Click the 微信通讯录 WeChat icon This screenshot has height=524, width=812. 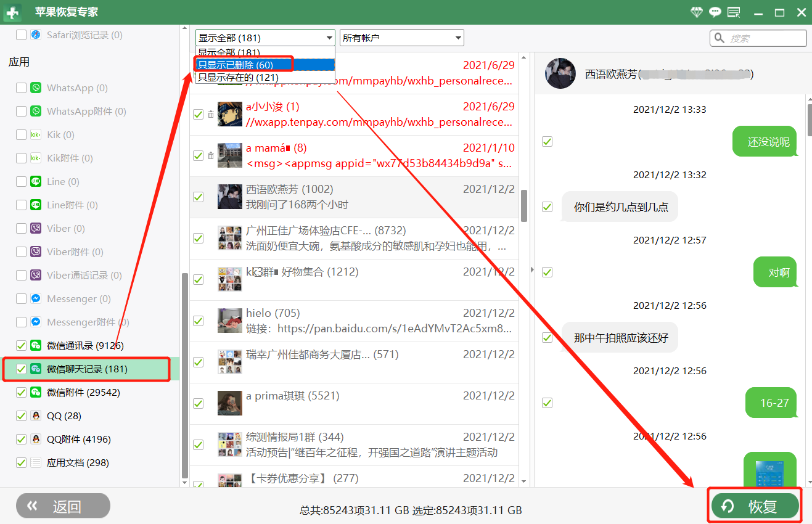click(x=36, y=346)
